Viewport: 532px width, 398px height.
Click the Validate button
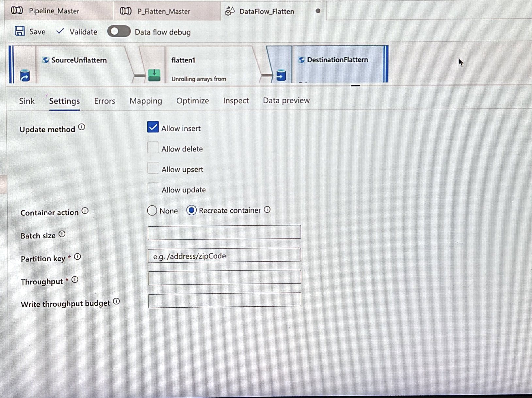tap(77, 31)
